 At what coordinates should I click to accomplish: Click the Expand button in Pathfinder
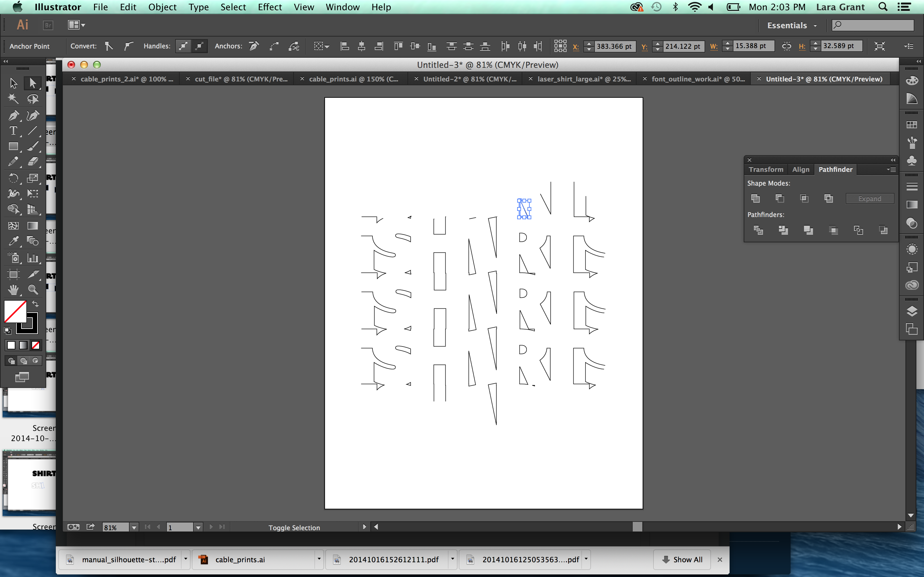click(870, 198)
